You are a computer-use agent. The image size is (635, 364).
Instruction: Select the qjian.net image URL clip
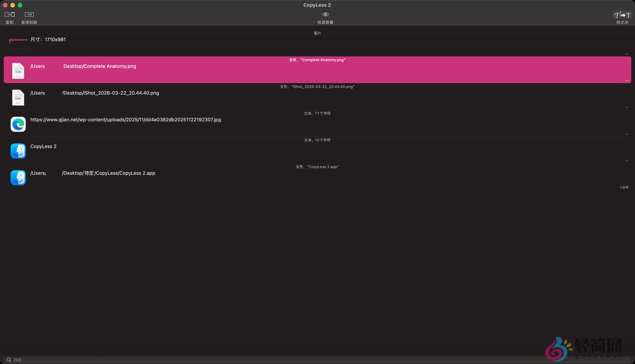(126, 120)
